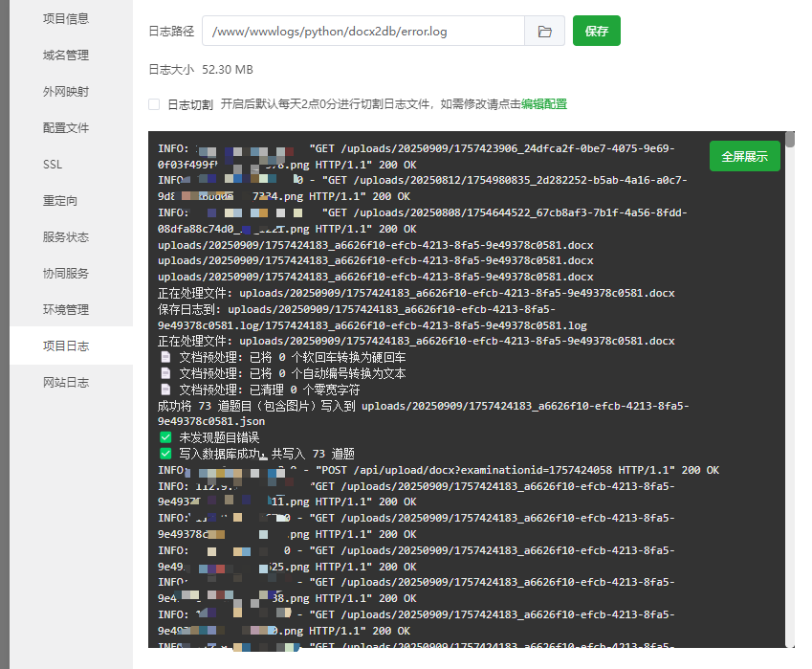
Task: View 服务状态 in the sidebar
Action: [66, 237]
